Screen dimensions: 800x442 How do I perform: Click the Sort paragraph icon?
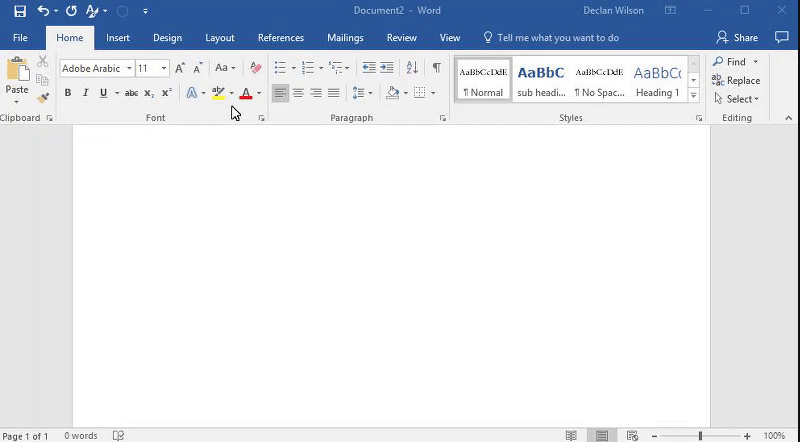pos(412,68)
